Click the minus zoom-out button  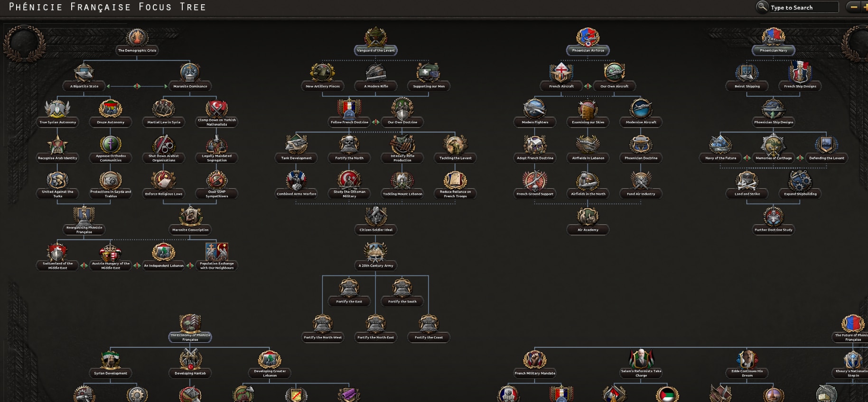(854, 7)
